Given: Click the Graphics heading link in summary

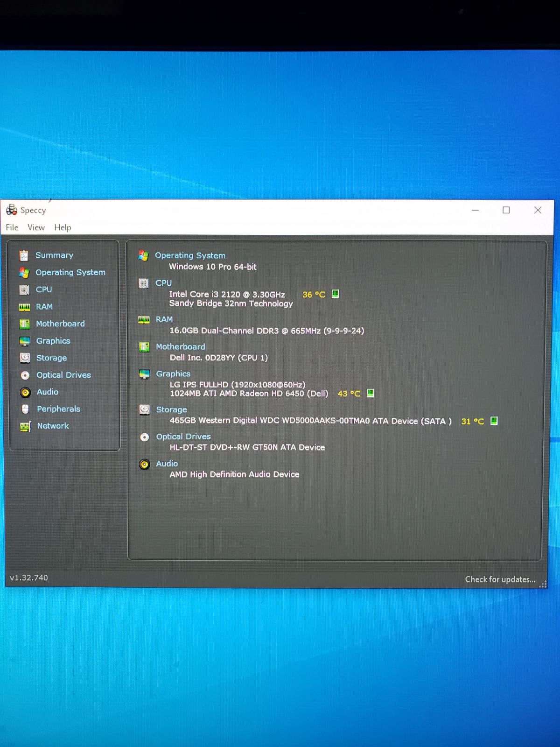Looking at the screenshot, I should [173, 373].
